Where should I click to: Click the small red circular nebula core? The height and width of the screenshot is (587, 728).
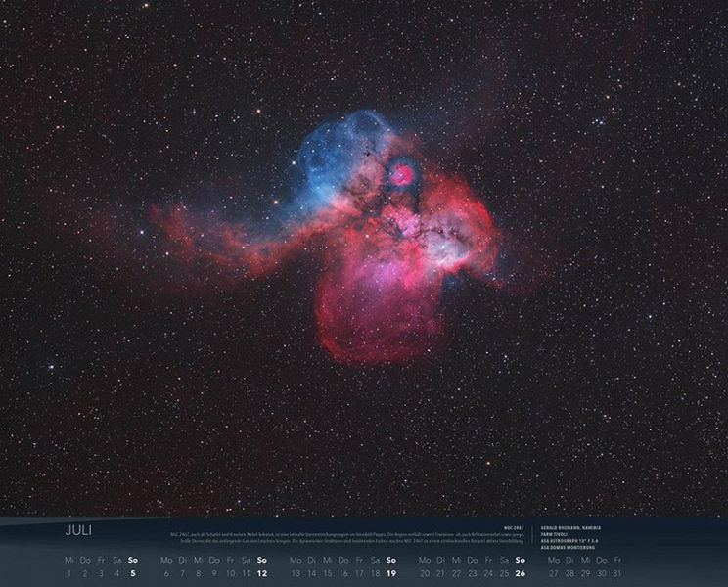[x=401, y=174]
